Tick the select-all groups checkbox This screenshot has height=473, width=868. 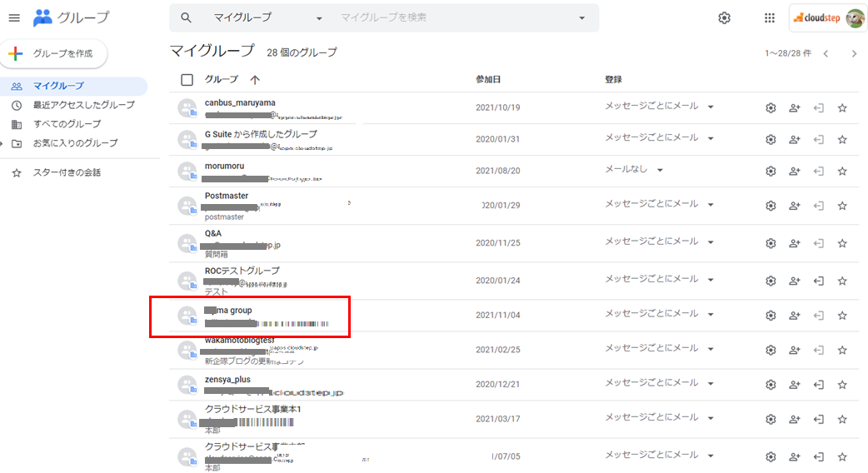187,80
